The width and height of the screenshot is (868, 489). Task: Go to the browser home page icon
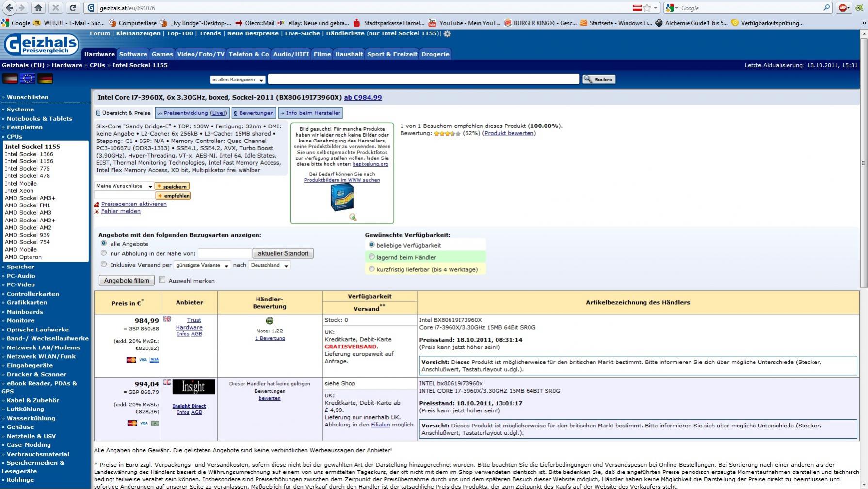(x=38, y=8)
